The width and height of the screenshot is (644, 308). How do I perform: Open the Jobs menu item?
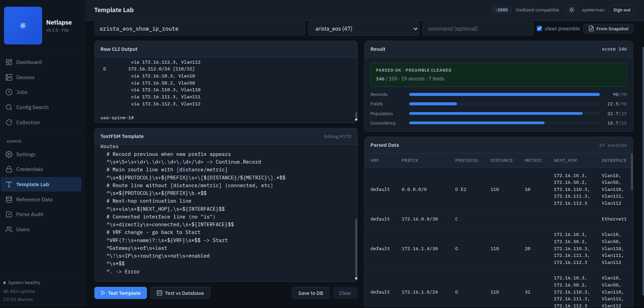41,92
